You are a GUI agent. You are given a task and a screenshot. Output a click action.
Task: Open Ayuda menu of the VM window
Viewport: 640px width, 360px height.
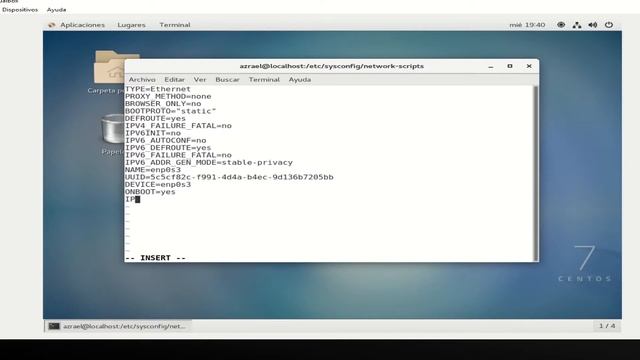point(56,9)
